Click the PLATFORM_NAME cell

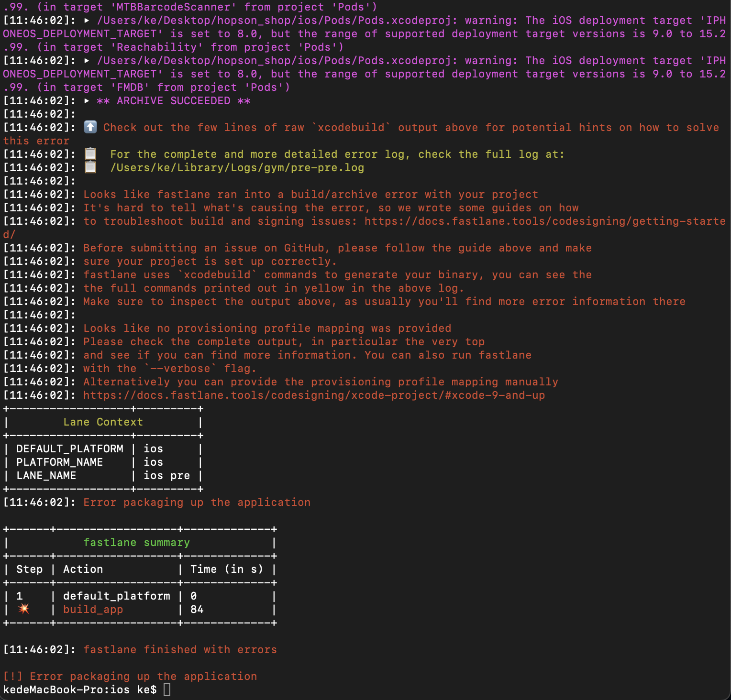point(60,462)
